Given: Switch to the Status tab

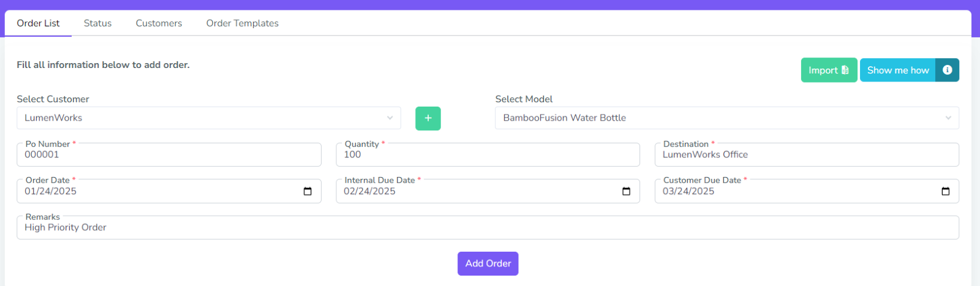Looking at the screenshot, I should [x=97, y=23].
